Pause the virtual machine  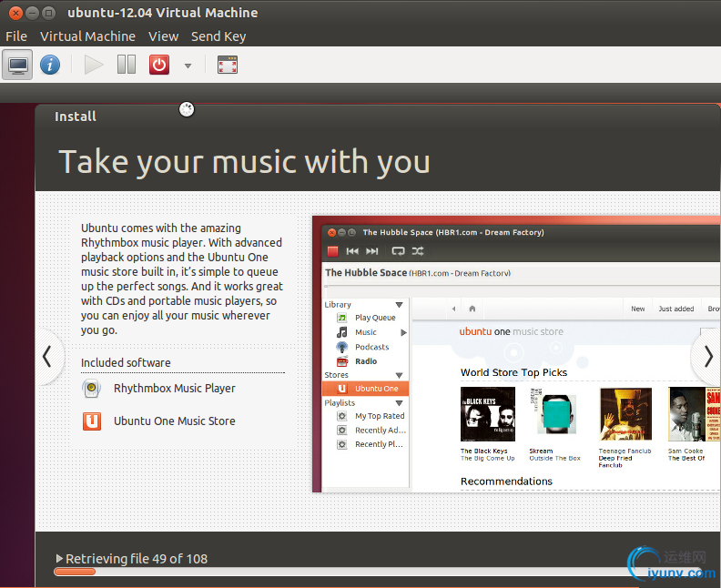[x=126, y=65]
